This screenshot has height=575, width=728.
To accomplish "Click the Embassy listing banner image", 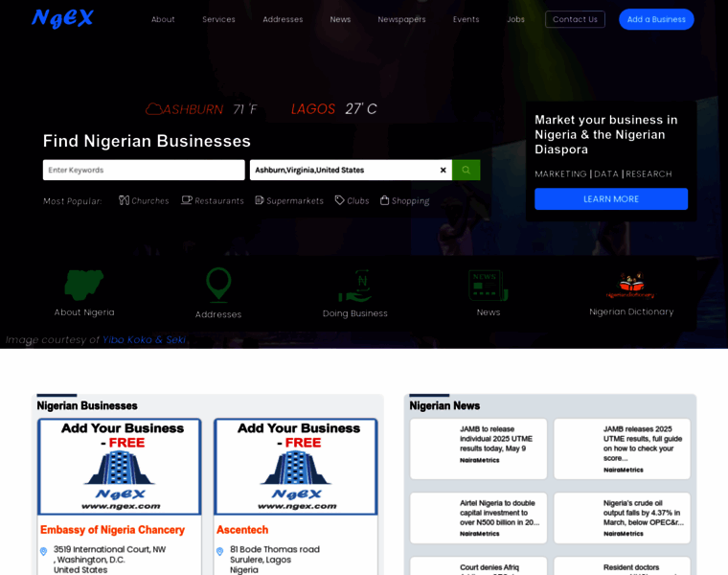I will 120,467.
